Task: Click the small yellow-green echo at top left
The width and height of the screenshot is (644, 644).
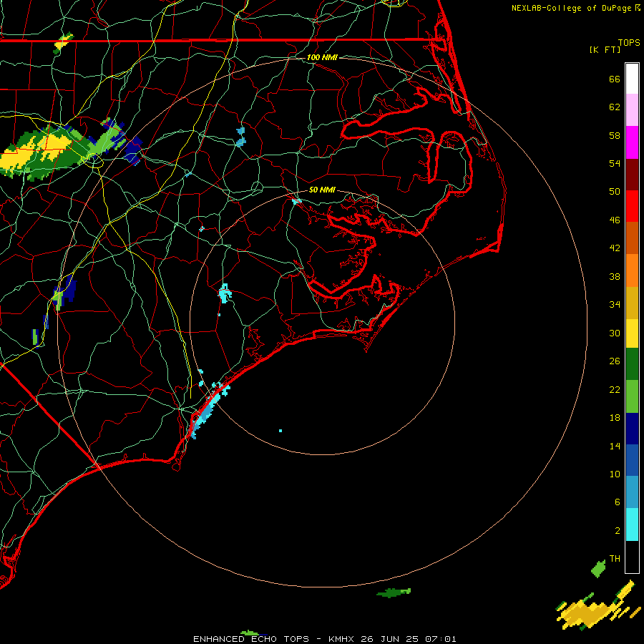Action: click(x=63, y=43)
